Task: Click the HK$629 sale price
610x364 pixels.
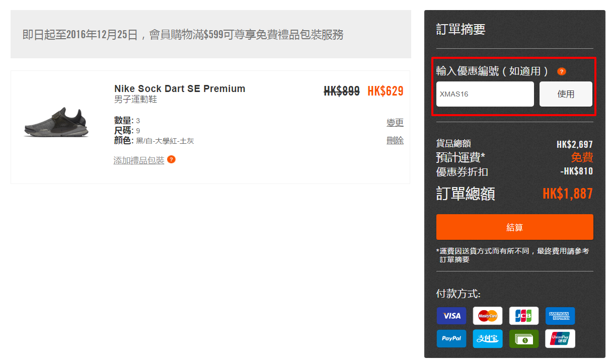Action: pos(386,91)
